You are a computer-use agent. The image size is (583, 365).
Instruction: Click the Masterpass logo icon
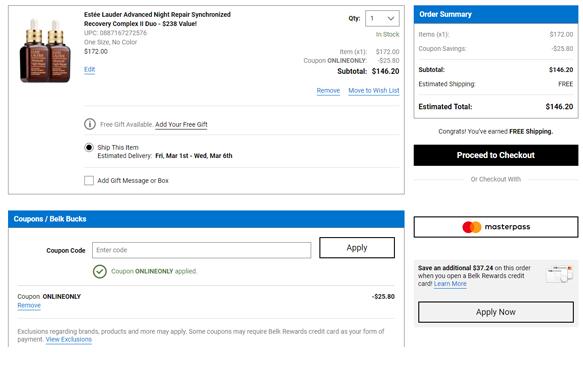[471, 227]
